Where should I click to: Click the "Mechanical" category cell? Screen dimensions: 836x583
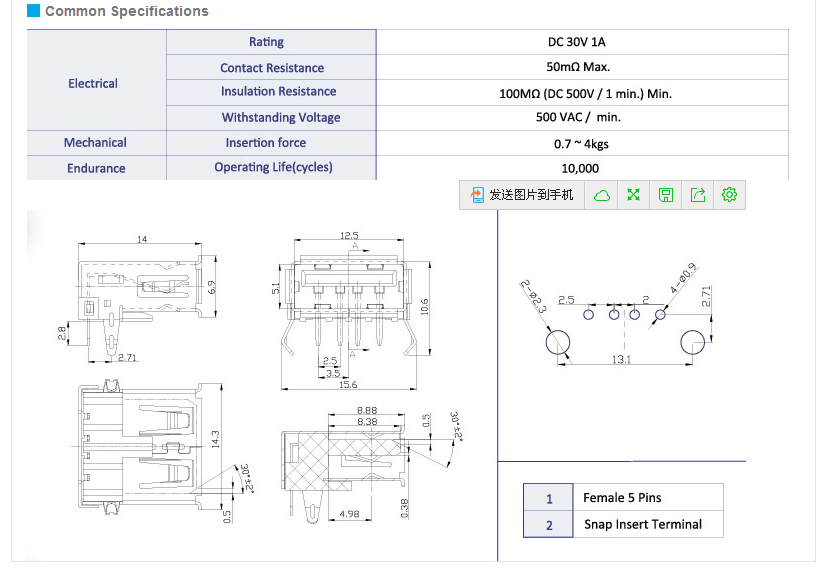(97, 143)
